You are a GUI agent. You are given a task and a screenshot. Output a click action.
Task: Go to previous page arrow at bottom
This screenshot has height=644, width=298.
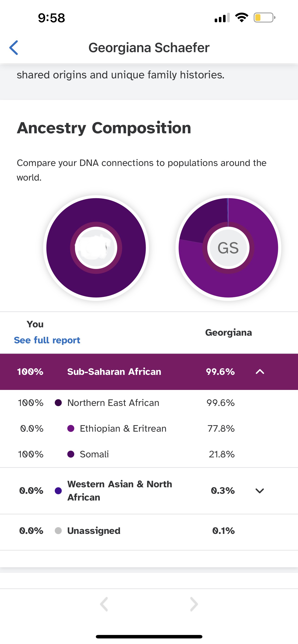(104, 604)
